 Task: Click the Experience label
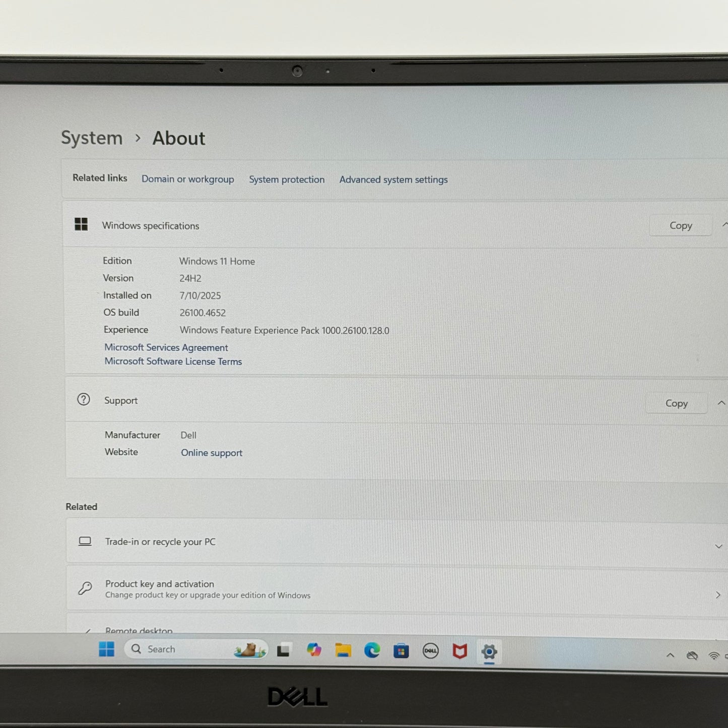(126, 329)
